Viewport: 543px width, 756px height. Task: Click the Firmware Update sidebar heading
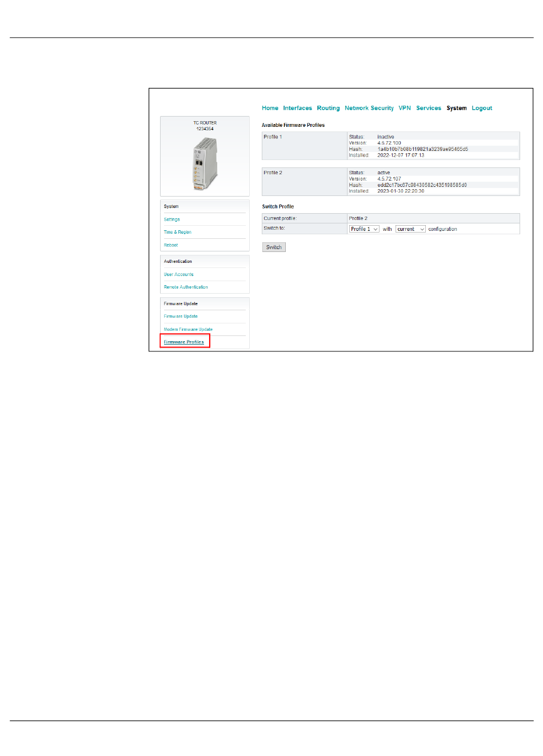[x=181, y=303]
